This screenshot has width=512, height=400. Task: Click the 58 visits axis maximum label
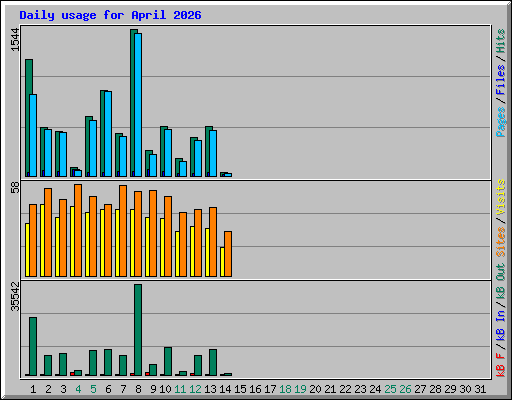click(15, 187)
